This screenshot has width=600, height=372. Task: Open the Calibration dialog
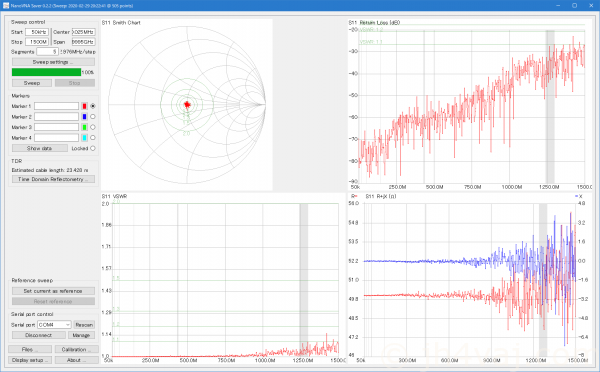coord(77,349)
